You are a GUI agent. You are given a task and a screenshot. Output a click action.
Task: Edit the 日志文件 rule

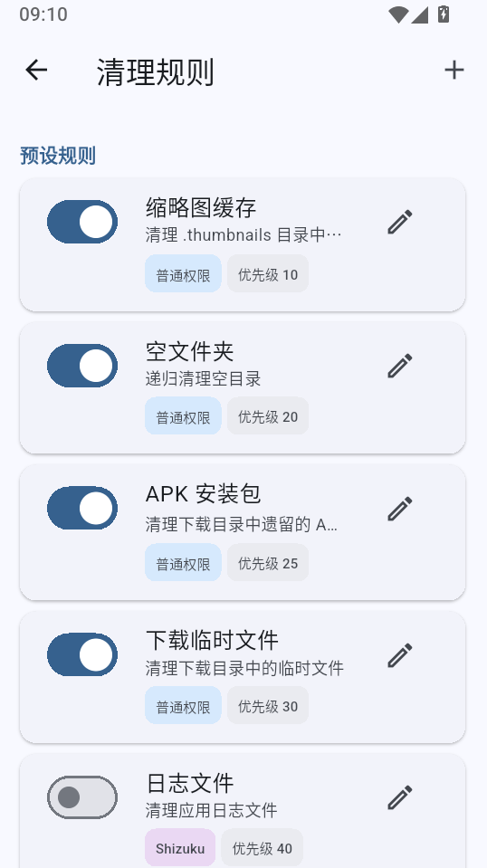click(x=400, y=797)
